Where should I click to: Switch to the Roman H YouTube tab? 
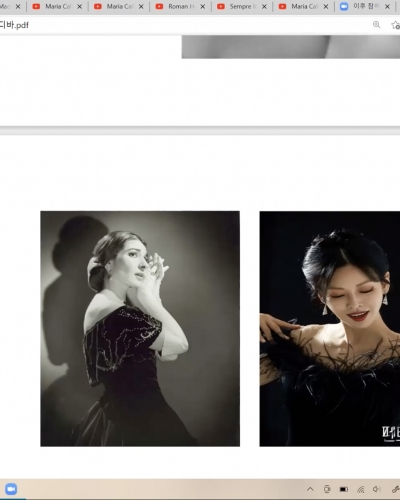(x=175, y=6)
